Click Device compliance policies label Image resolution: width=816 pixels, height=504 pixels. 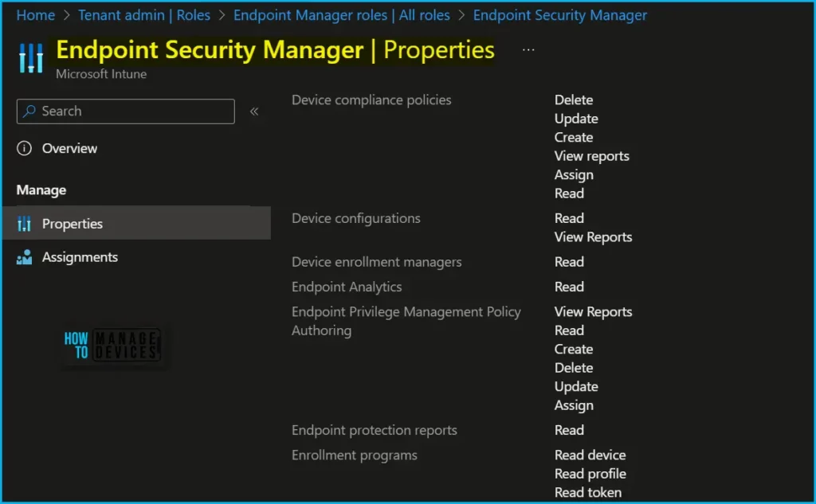pyautogui.click(x=371, y=100)
